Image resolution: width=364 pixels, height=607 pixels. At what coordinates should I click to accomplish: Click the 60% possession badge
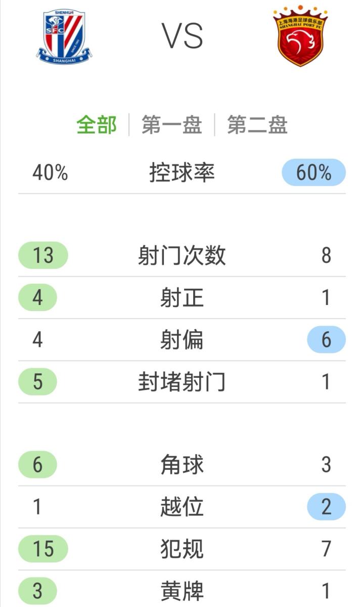(313, 172)
